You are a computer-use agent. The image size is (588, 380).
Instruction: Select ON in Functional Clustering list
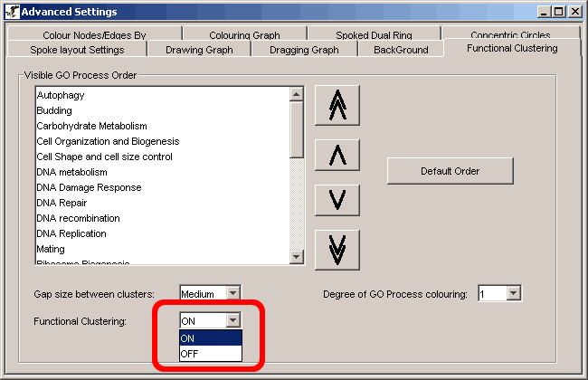click(211, 337)
